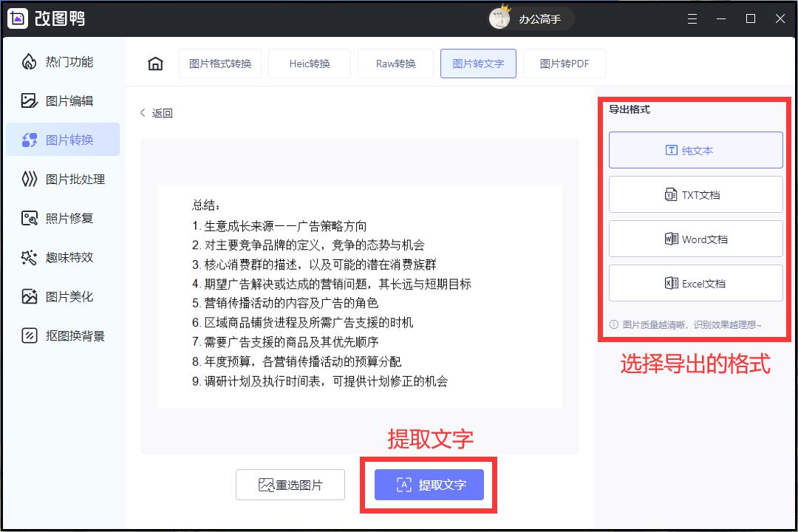Viewport: 798px width, 532px height.
Task: Select 照片修复 in the left panel
Action: point(63,218)
